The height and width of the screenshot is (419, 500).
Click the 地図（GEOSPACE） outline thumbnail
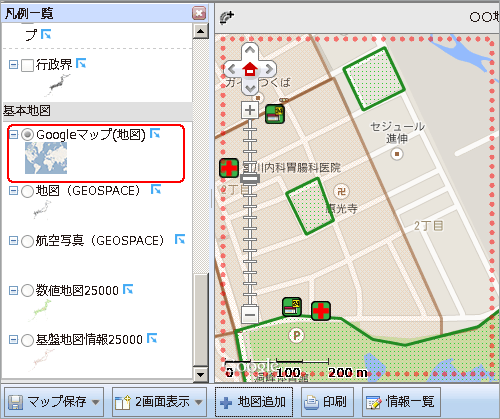click(42, 210)
